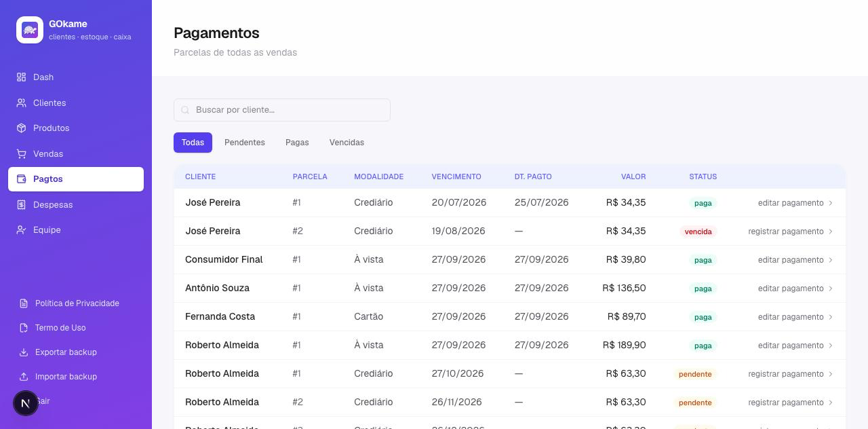The image size is (868, 429).
Task: Click the Produtos box icon
Action: pyautogui.click(x=22, y=128)
